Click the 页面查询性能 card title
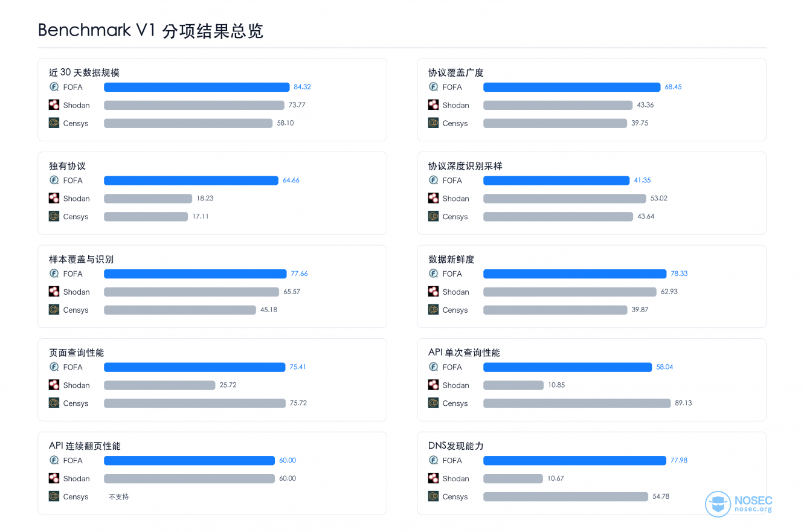 (x=77, y=353)
